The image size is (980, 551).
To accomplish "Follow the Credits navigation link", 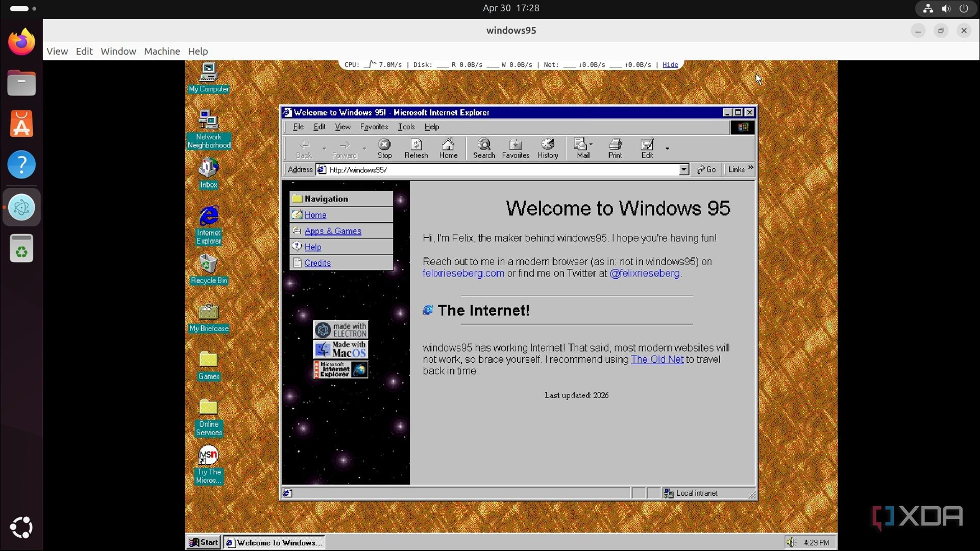I will [x=317, y=263].
